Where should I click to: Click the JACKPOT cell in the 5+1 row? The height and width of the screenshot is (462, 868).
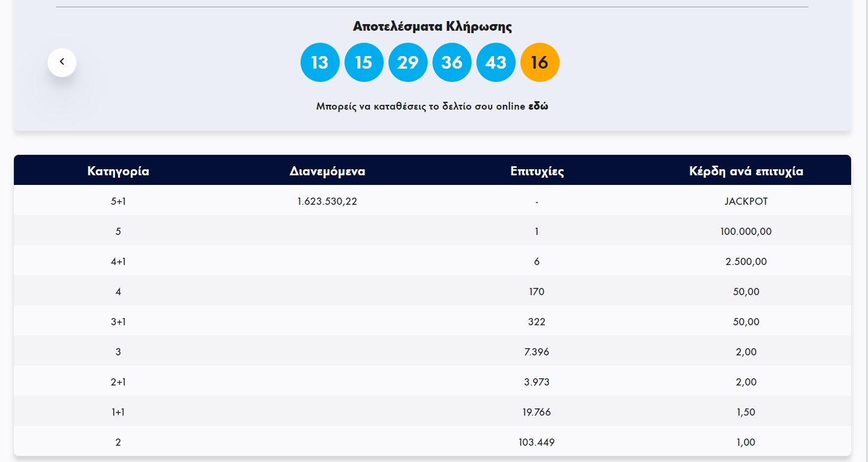pos(746,201)
